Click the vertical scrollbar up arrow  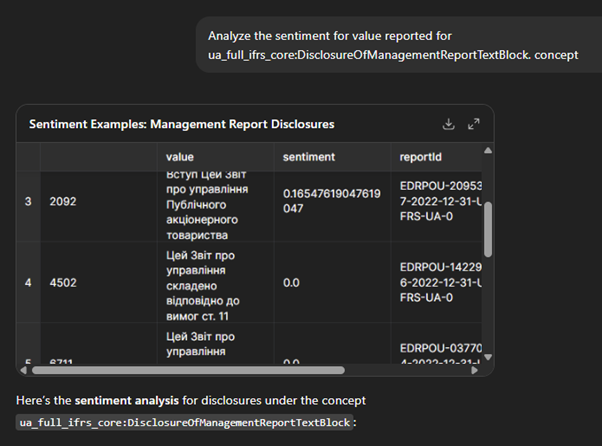pyautogui.click(x=487, y=151)
